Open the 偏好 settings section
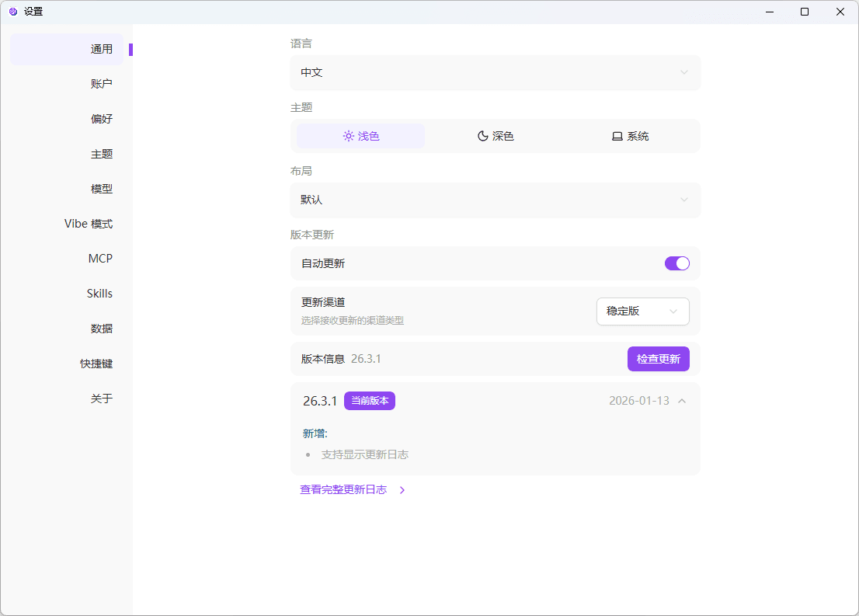This screenshot has width=859, height=616. 67,119
